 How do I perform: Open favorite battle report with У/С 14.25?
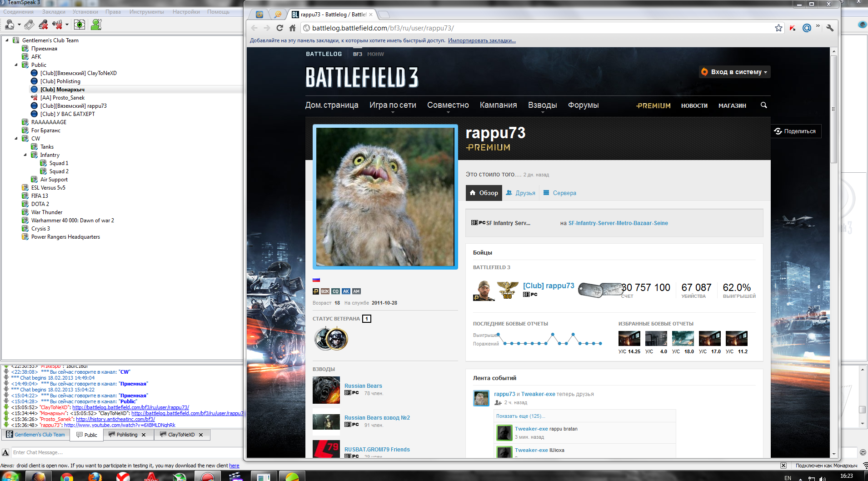629,339
